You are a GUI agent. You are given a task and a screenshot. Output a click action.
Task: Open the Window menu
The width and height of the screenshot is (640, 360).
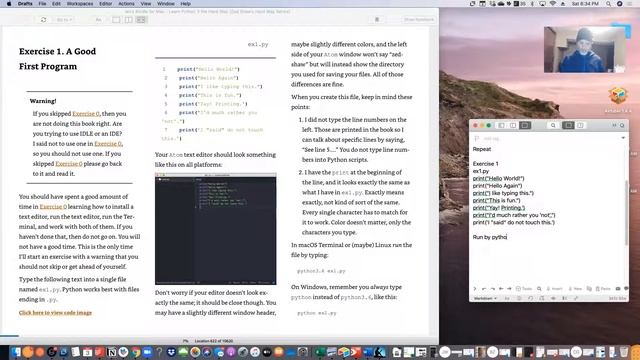pyautogui.click(x=166, y=4)
